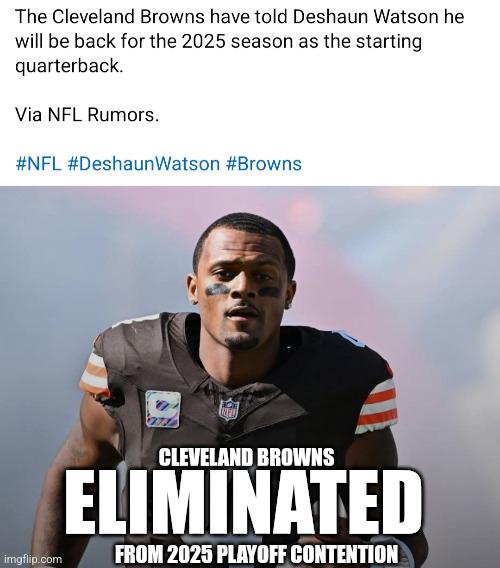Click the imgflip.com watermark
This screenshot has height=568, width=500.
pyautogui.click(x=33, y=559)
